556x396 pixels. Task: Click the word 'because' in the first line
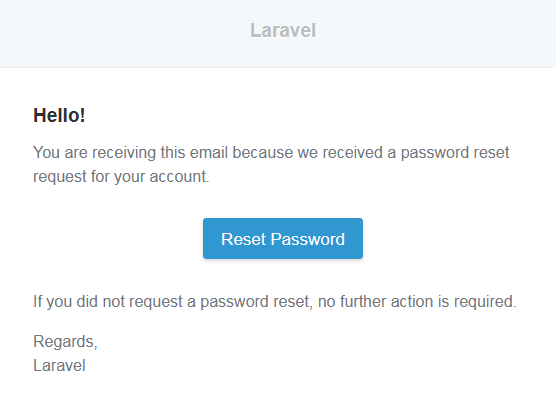[x=262, y=152]
